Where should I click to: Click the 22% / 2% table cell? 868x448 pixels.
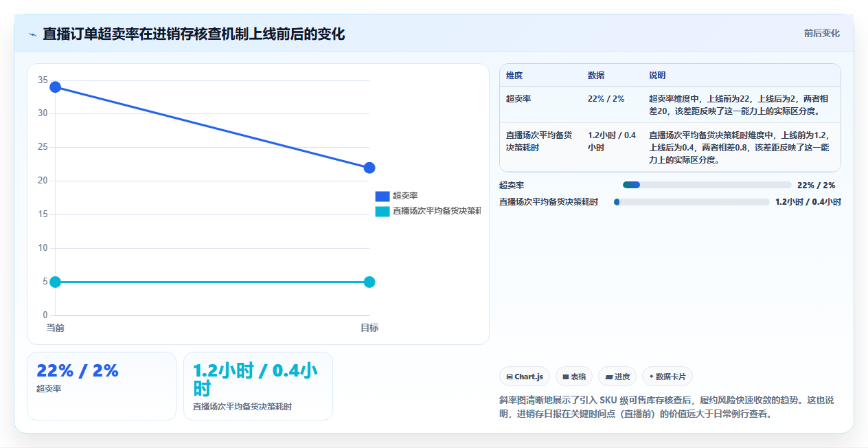point(606,99)
